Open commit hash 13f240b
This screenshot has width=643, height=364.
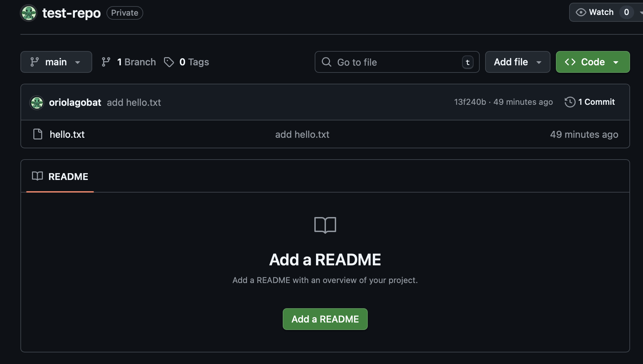(x=470, y=102)
